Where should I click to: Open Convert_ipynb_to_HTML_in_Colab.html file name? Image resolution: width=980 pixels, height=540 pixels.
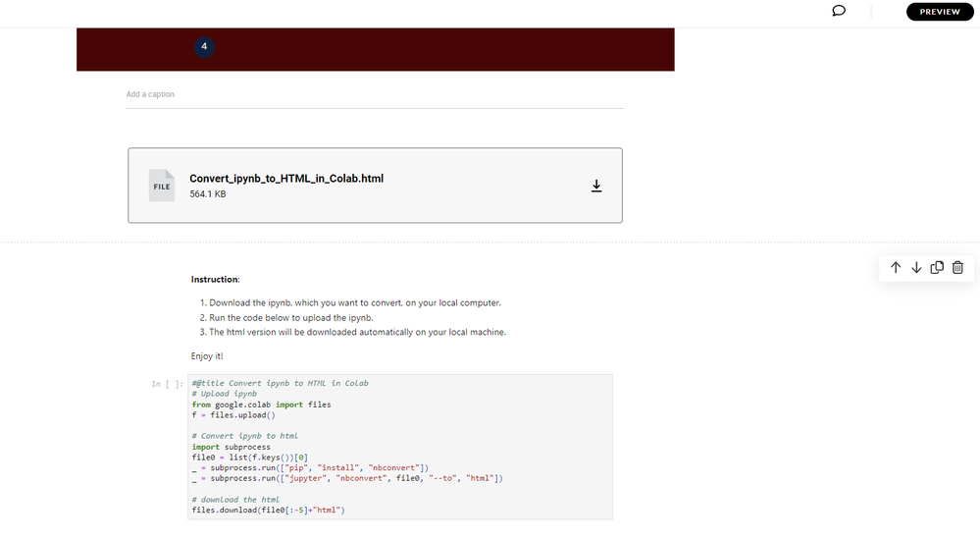point(286,179)
